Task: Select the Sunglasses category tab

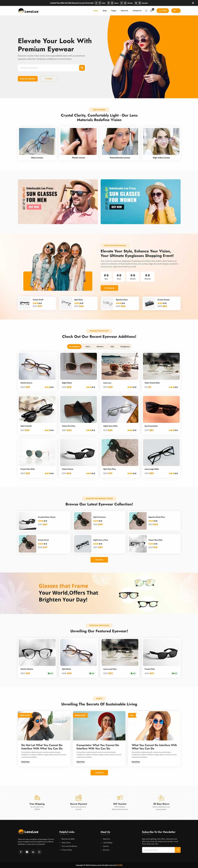Action: click(x=125, y=346)
